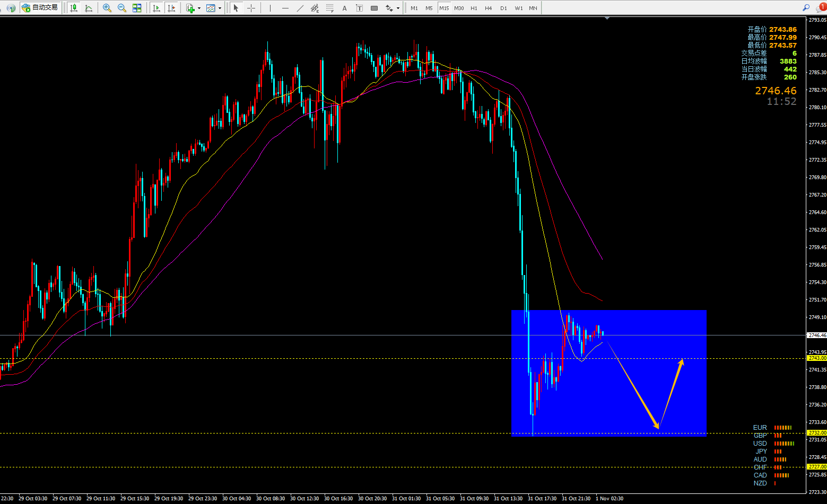Select the text A tool
This screenshot has width=827, height=504.
click(344, 8)
